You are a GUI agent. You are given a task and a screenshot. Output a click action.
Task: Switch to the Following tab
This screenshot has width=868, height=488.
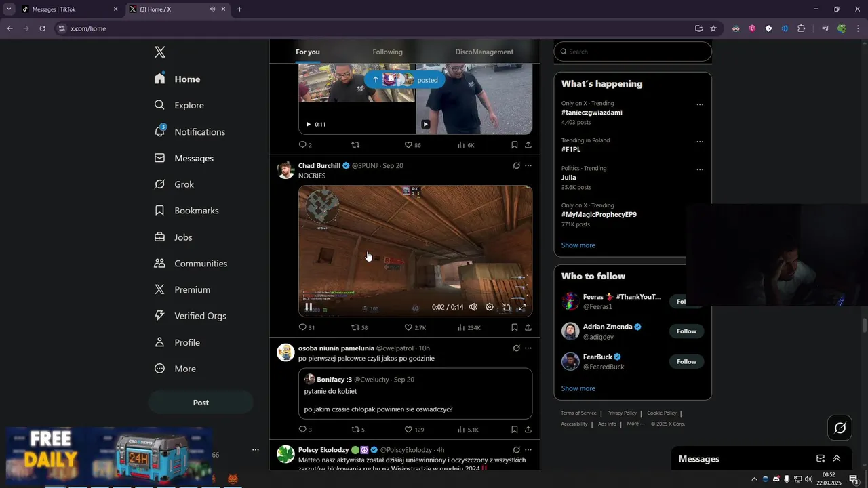click(387, 52)
